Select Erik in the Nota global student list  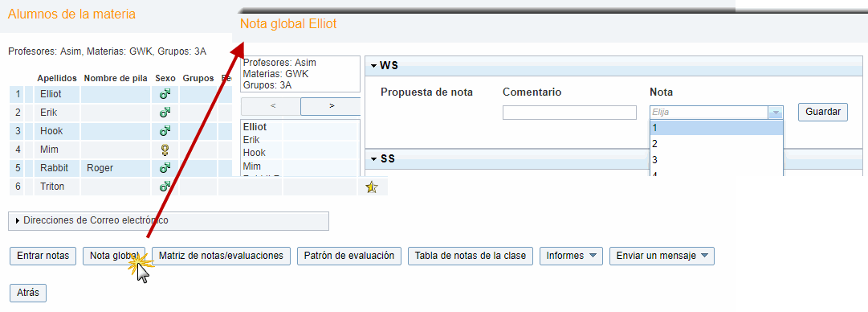(x=251, y=140)
